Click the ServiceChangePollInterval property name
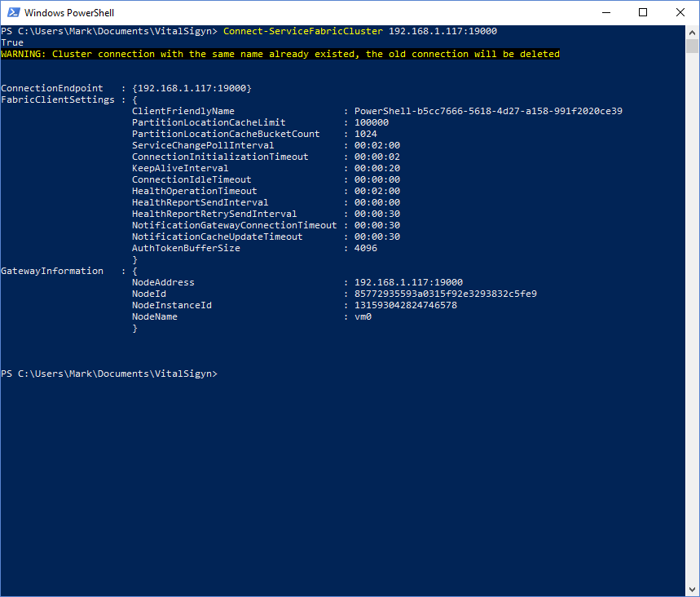The height and width of the screenshot is (597, 700). [x=203, y=145]
